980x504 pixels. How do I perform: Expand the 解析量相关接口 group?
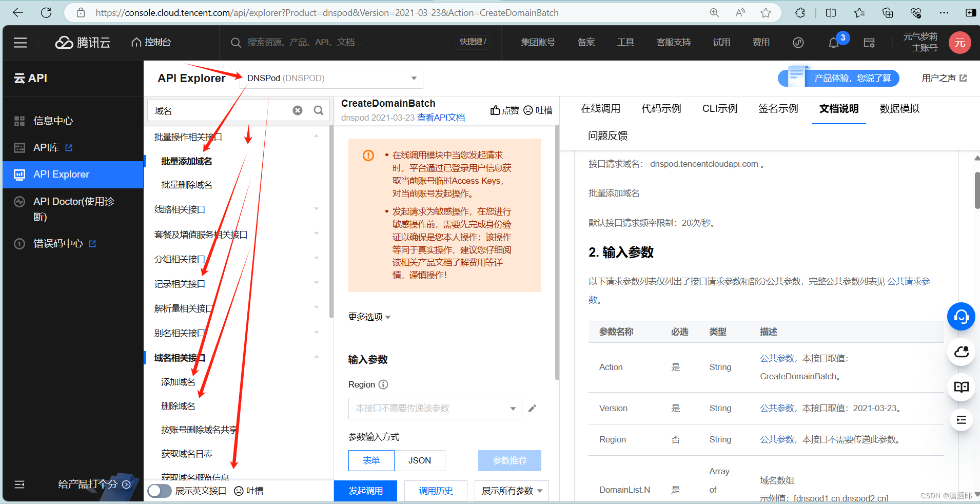[317, 307]
